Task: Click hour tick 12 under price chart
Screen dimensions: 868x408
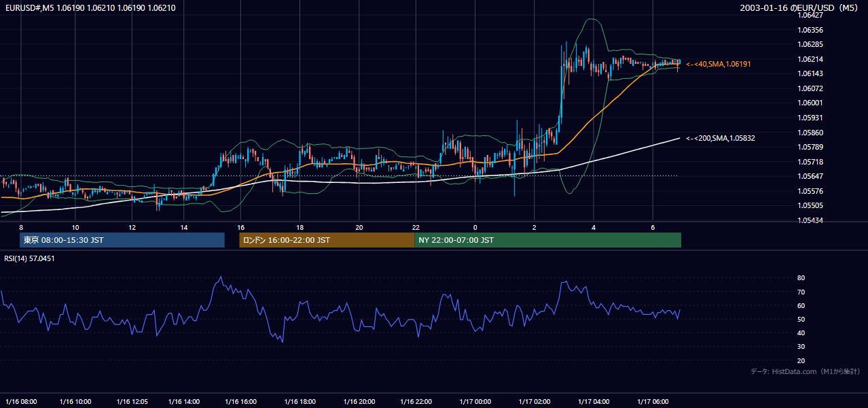Action: (x=132, y=227)
